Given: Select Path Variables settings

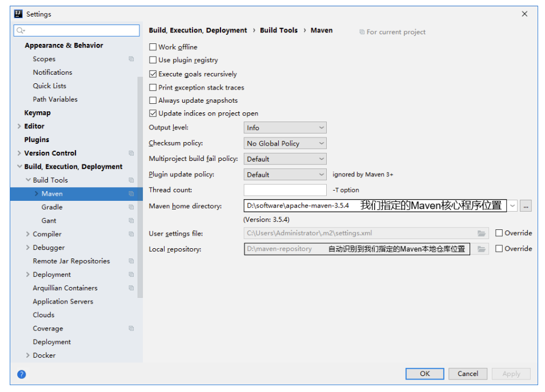Looking at the screenshot, I should [x=55, y=99].
